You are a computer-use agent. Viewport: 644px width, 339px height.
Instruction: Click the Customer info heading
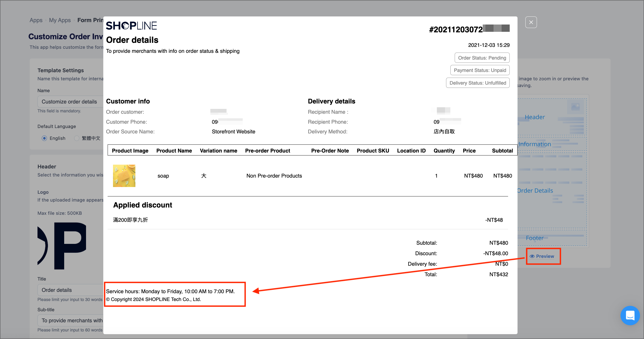(128, 101)
